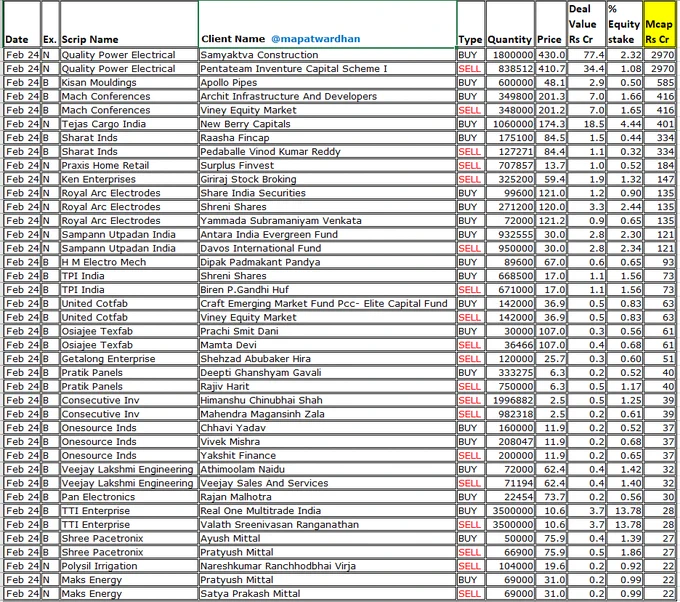
Task: Click the Satya Prakash Mittal cell
Action: tap(327, 594)
